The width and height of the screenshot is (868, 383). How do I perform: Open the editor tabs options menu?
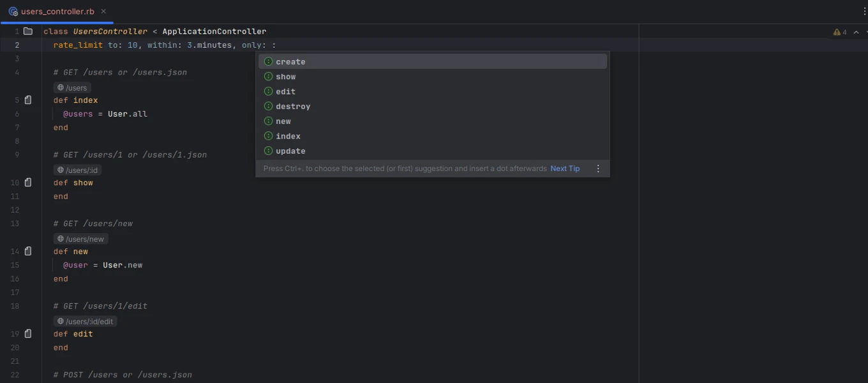pos(865,11)
